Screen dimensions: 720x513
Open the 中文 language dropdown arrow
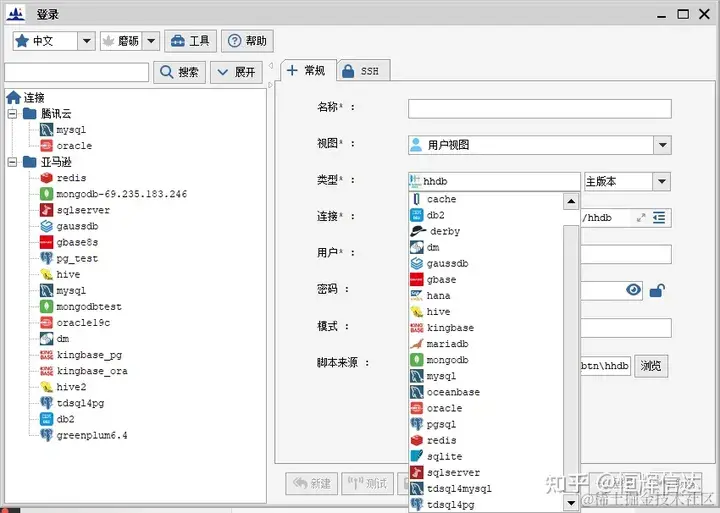(x=86, y=41)
